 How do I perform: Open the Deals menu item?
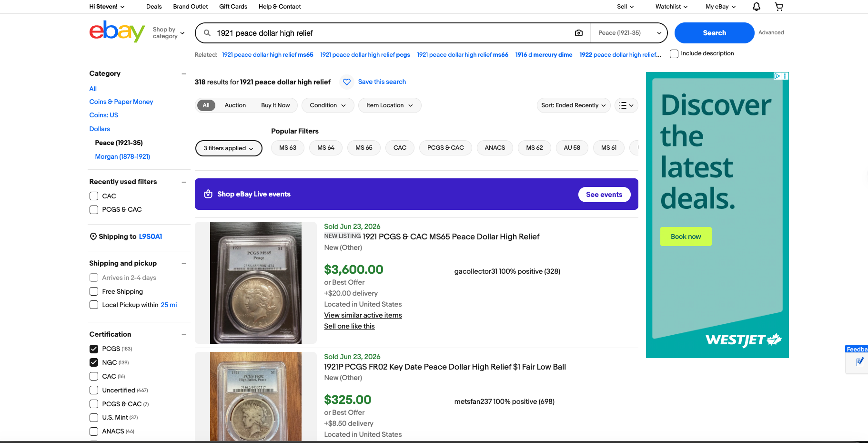(x=154, y=7)
